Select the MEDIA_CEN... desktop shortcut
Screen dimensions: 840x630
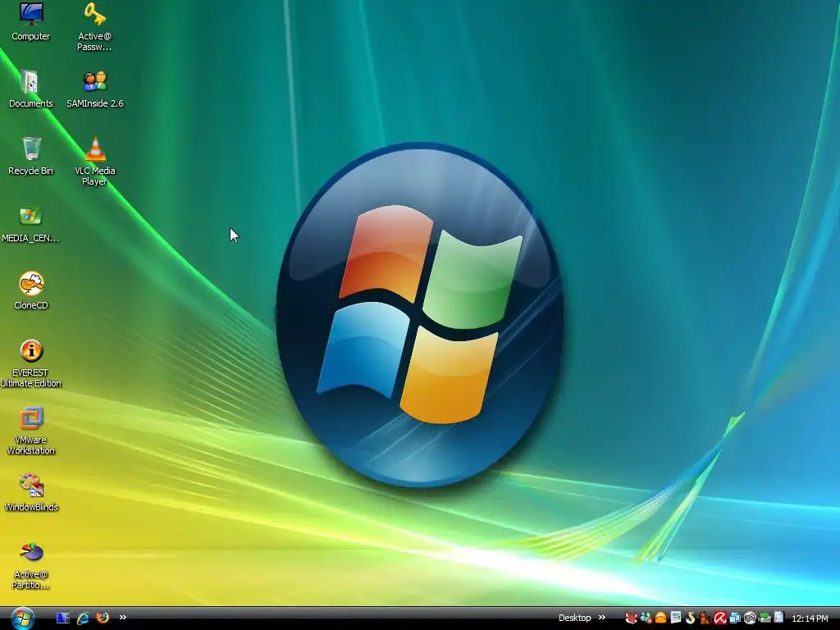(x=30, y=223)
